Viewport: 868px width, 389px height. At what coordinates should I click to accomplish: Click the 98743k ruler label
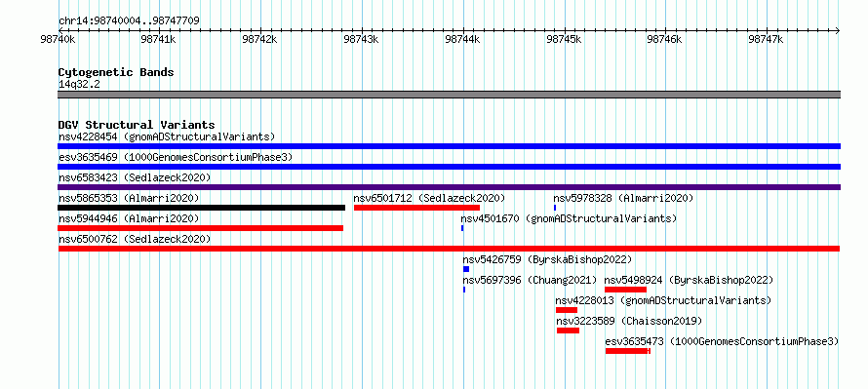coord(362,39)
